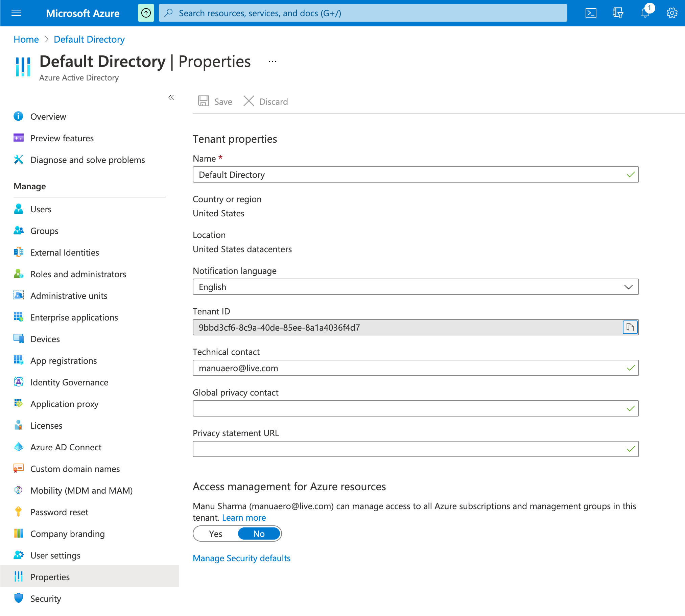Click the upgrade arrow icon beside Microsoft Azure

pyautogui.click(x=146, y=13)
